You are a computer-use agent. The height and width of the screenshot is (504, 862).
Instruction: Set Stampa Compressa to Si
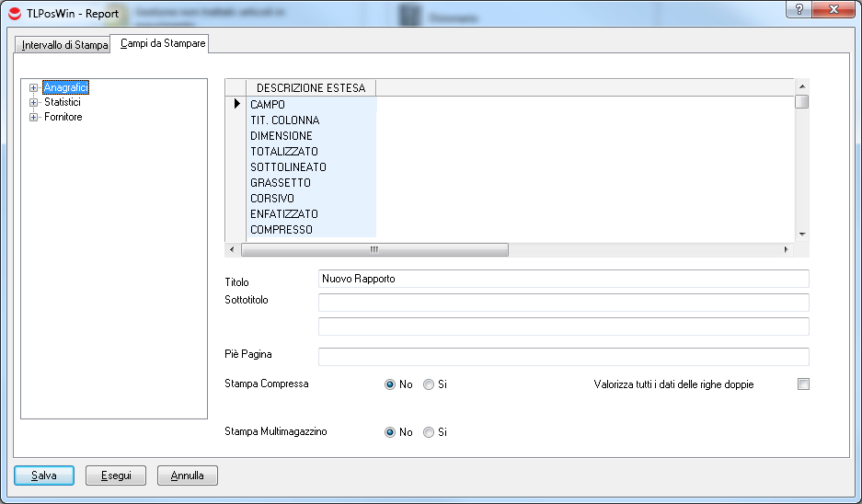click(x=429, y=384)
